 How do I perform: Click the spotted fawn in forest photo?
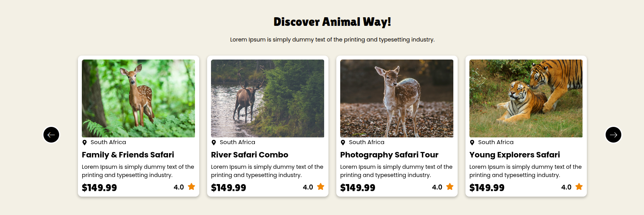click(x=138, y=98)
